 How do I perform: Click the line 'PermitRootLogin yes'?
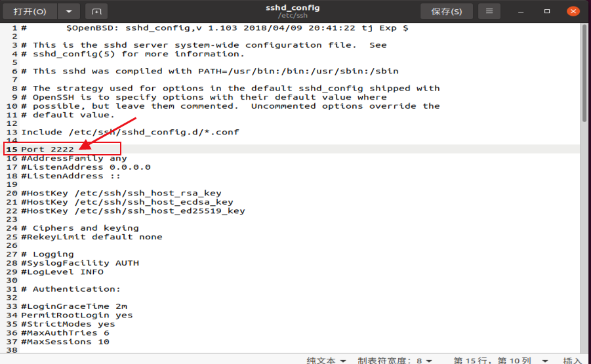(x=77, y=315)
